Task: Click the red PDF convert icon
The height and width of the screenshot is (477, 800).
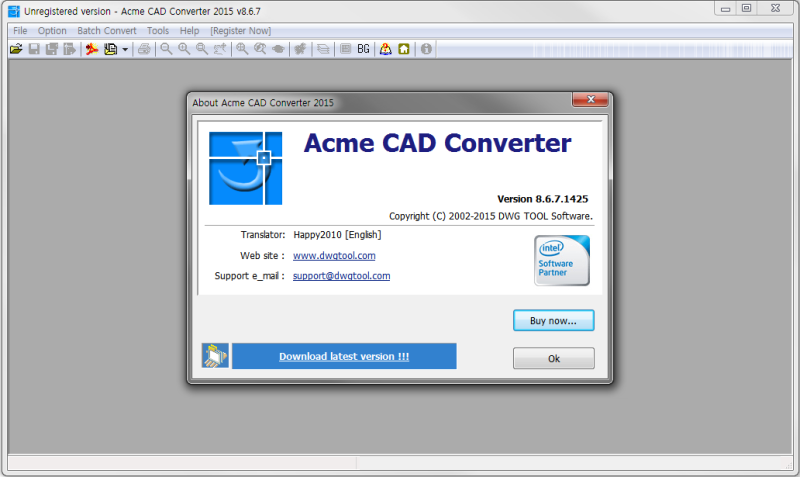Action: (92, 49)
